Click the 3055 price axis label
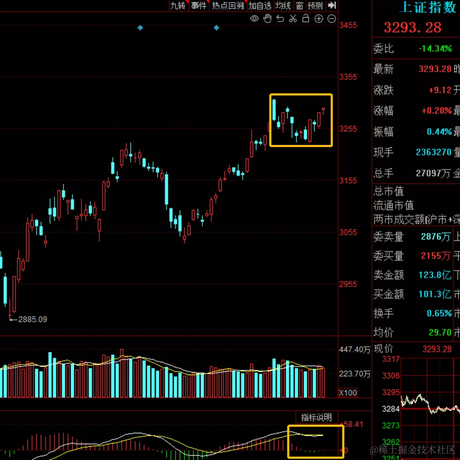Viewport: 460px width, 460px height. pyautogui.click(x=348, y=232)
